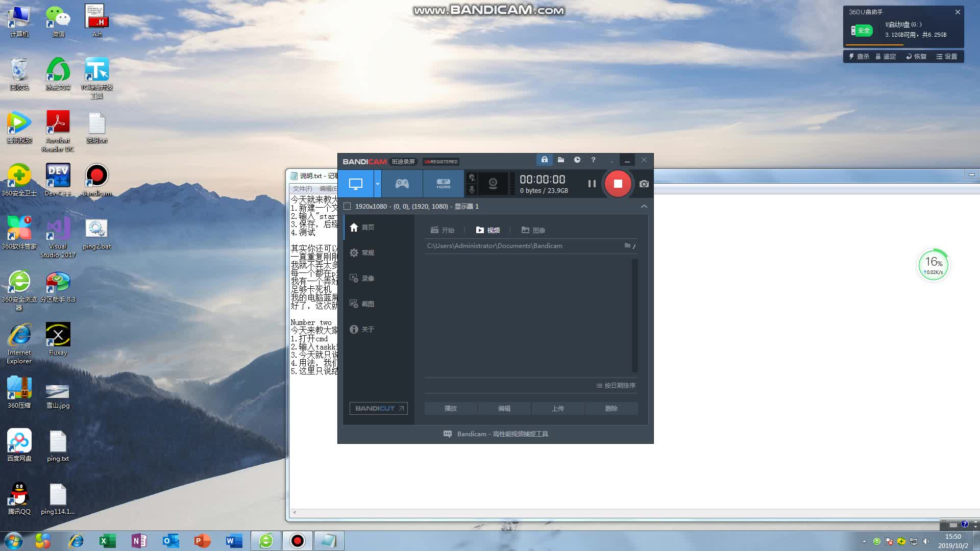
Task: Click the 百度网盘 desktop icon
Action: pos(19,445)
